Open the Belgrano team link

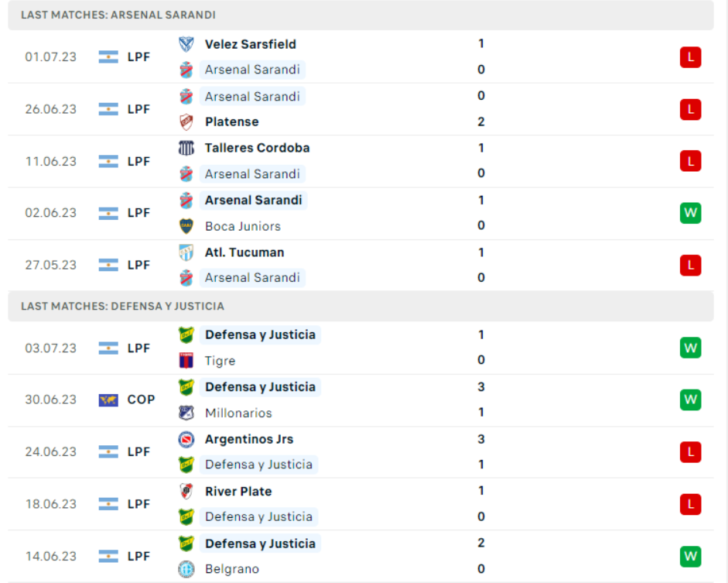coord(231,569)
